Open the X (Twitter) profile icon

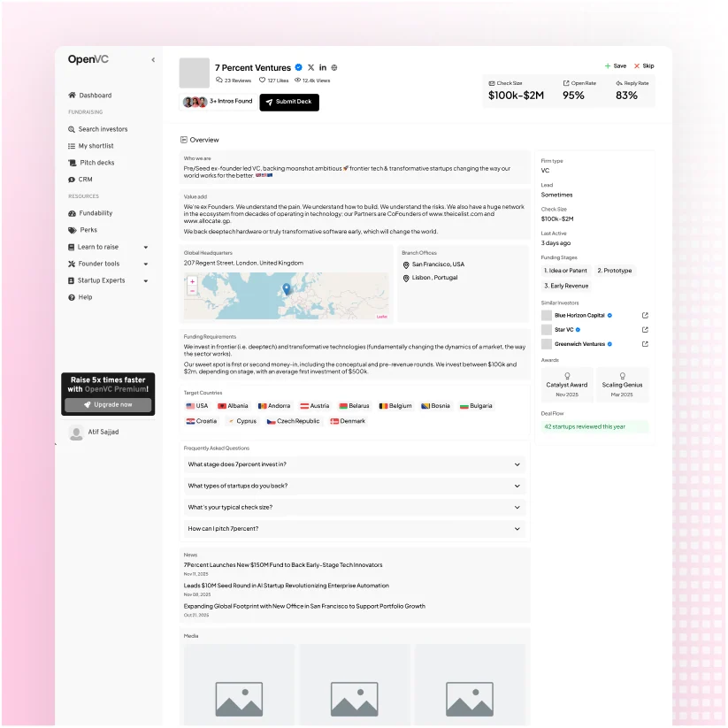[310, 67]
